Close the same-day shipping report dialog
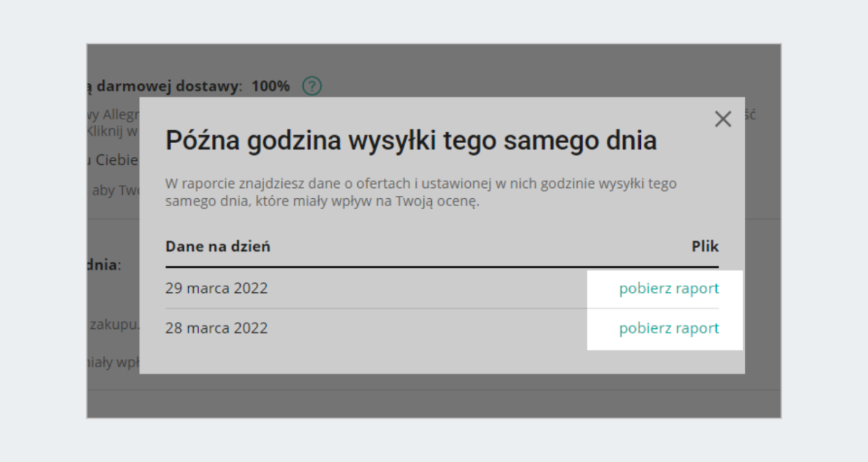The height and width of the screenshot is (462, 868). pos(722,119)
